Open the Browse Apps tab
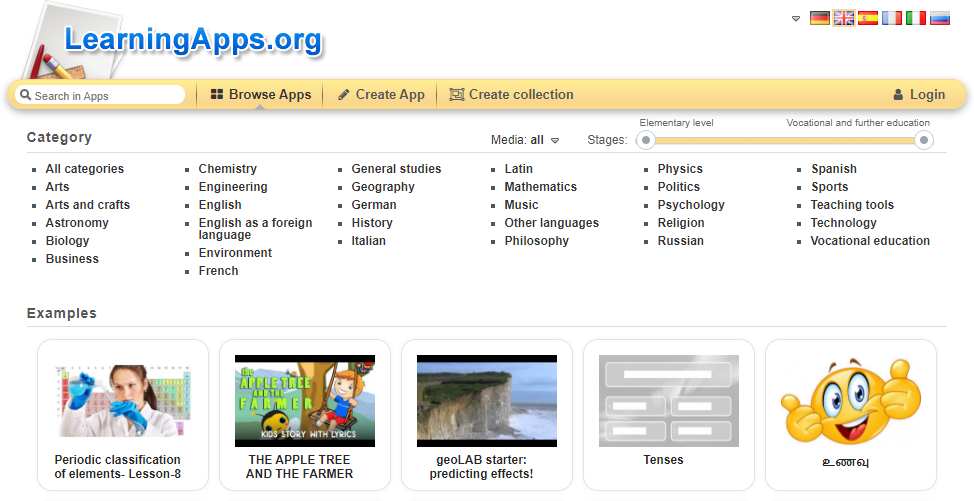Viewport: 974px width, 501px height. (x=260, y=94)
